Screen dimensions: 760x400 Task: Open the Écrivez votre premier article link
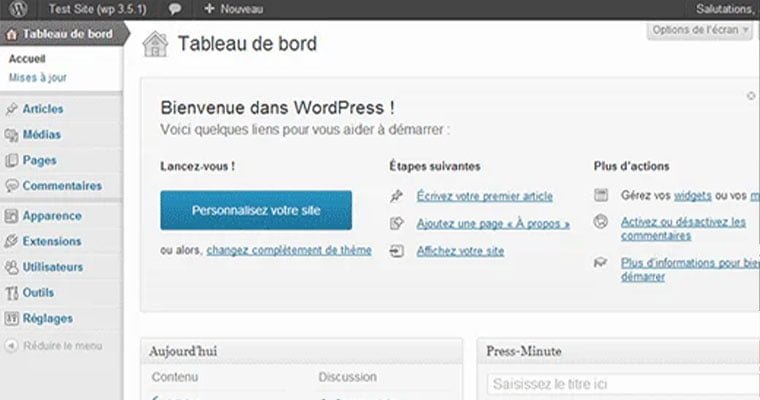pyautogui.click(x=485, y=196)
